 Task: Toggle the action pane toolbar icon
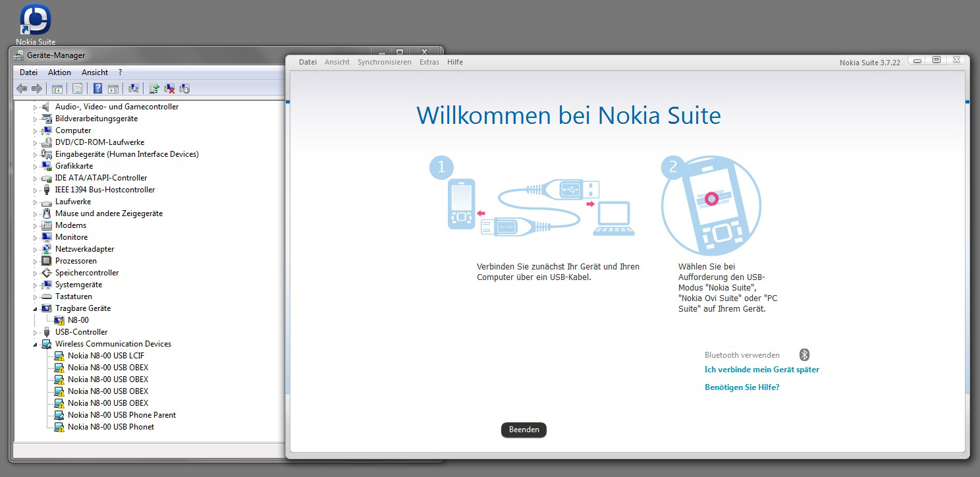click(x=113, y=88)
